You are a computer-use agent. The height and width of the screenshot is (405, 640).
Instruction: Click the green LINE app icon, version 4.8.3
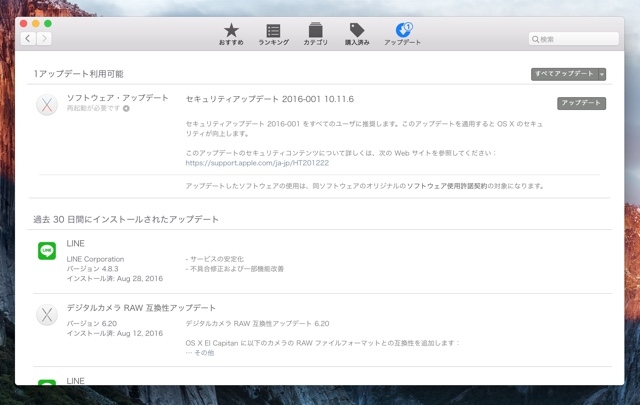pyautogui.click(x=47, y=250)
